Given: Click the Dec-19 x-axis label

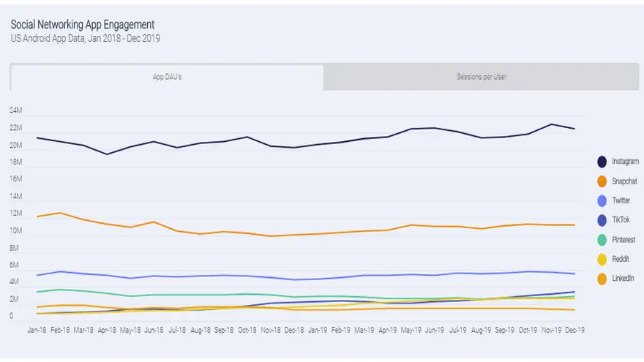Looking at the screenshot, I should tap(574, 330).
